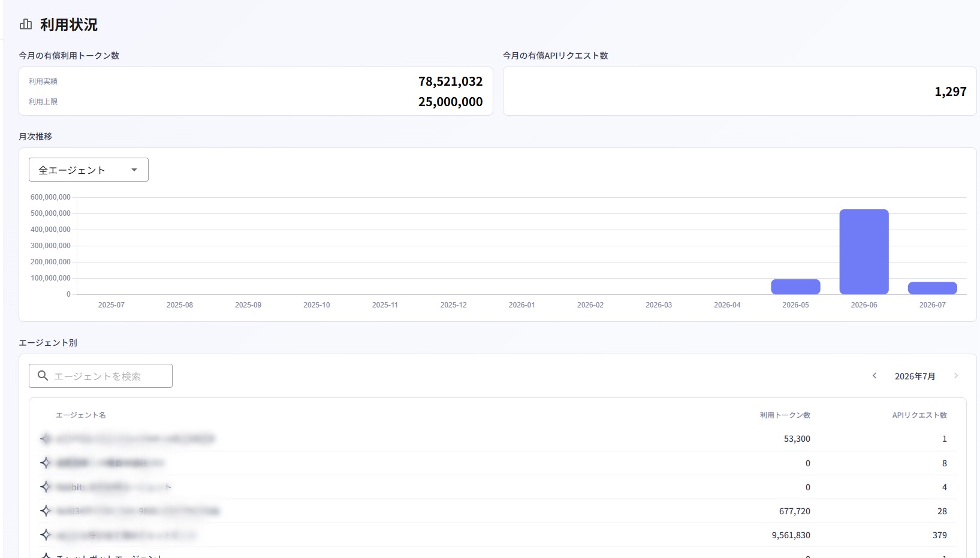Click the 今月の有償APIリクエスト数 heading
This screenshot has width=980, height=558.
pos(555,56)
